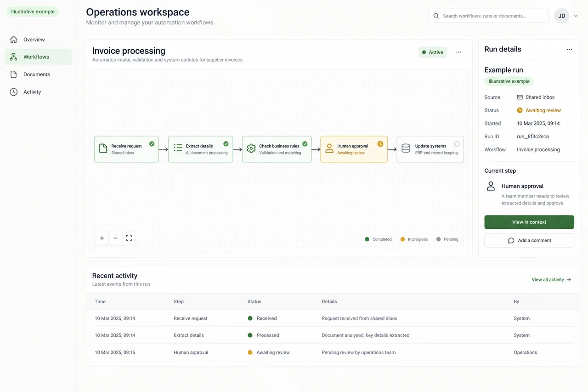The width and height of the screenshot is (588, 392).
Task: Click the In progress legend dot
Action: [403, 239]
